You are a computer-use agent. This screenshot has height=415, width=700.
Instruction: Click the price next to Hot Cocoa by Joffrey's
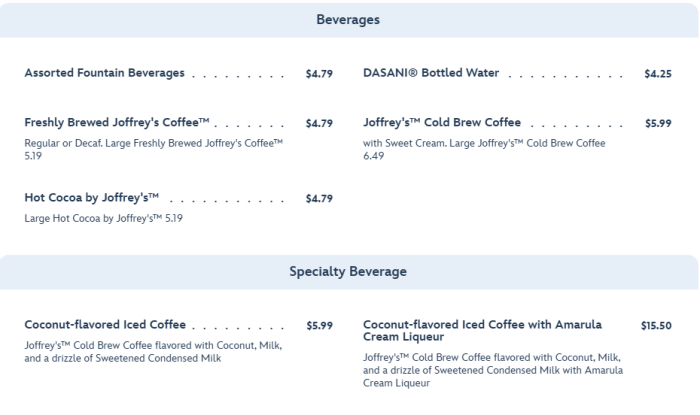[x=319, y=199]
